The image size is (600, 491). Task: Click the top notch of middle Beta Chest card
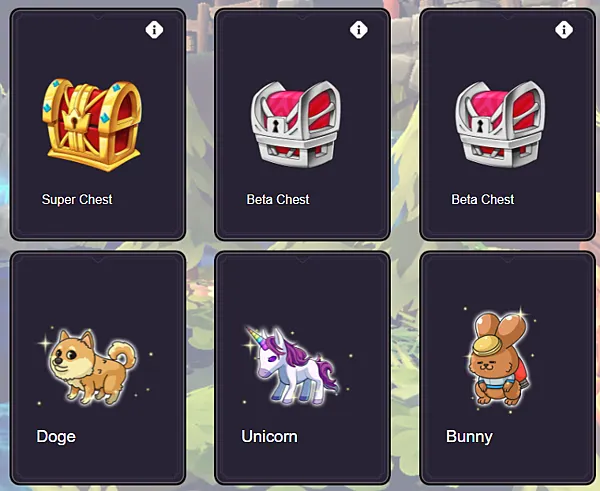pyautogui.click(x=302, y=17)
